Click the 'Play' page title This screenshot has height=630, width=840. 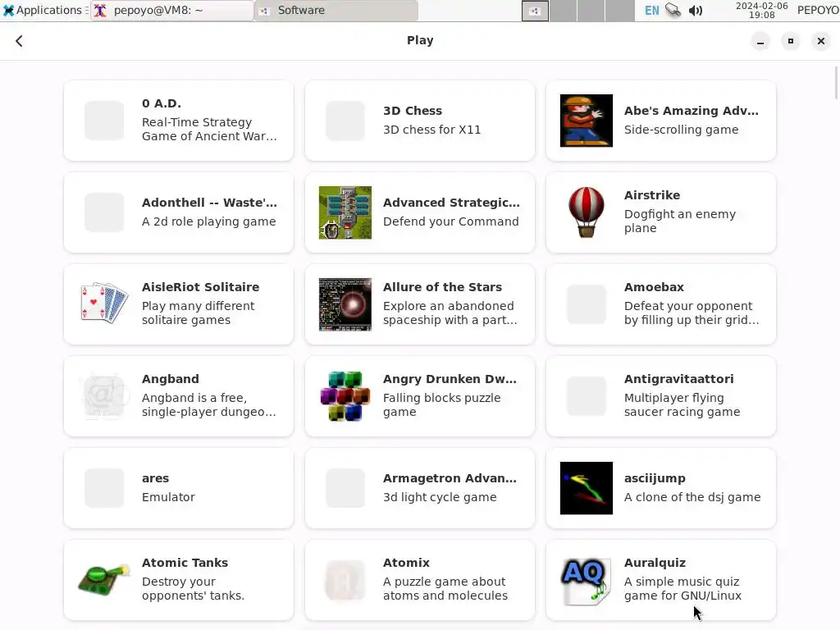tap(420, 41)
